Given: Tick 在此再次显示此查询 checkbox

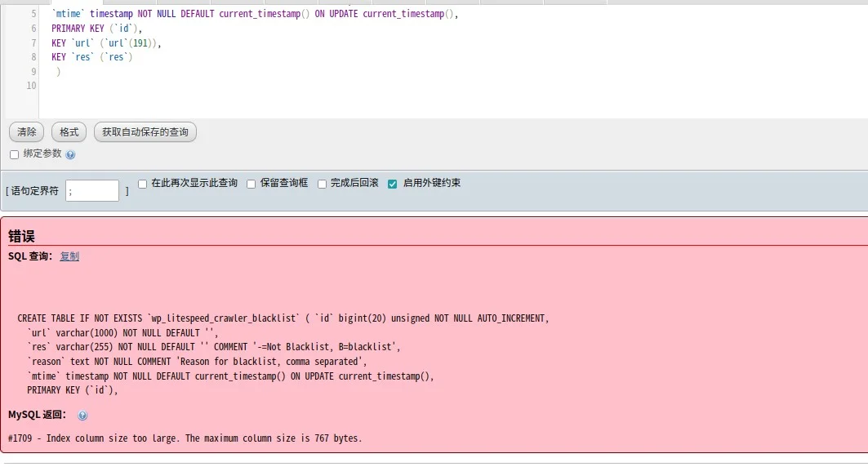Looking at the screenshot, I should [142, 184].
